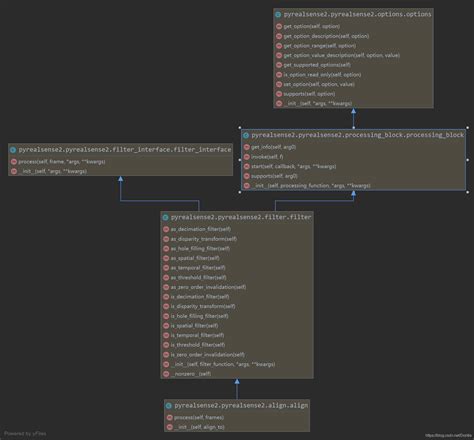Image resolution: width=474 pixels, height=440 pixels.
Task: Click the class icon beside filter_interface title
Action: pos(13,150)
